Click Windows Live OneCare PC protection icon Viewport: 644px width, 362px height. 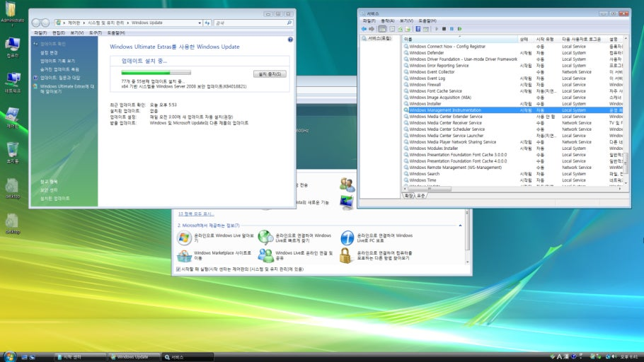(347, 238)
